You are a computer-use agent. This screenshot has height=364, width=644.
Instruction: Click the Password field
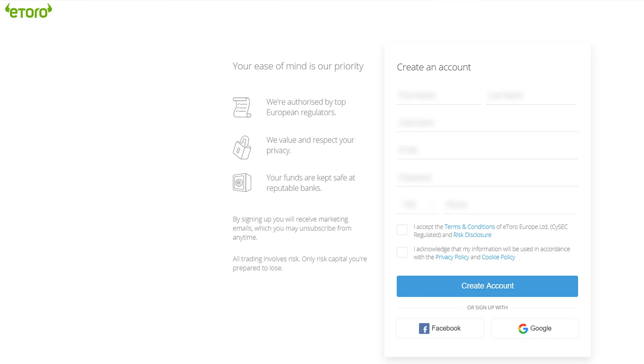[487, 177]
